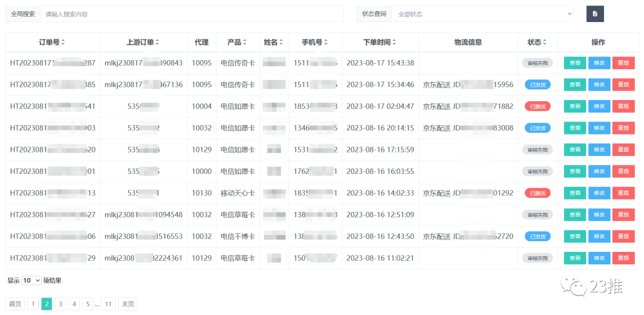This screenshot has width=644, height=315.
Task: Sort table by 订单号 column
Action: click(52, 42)
